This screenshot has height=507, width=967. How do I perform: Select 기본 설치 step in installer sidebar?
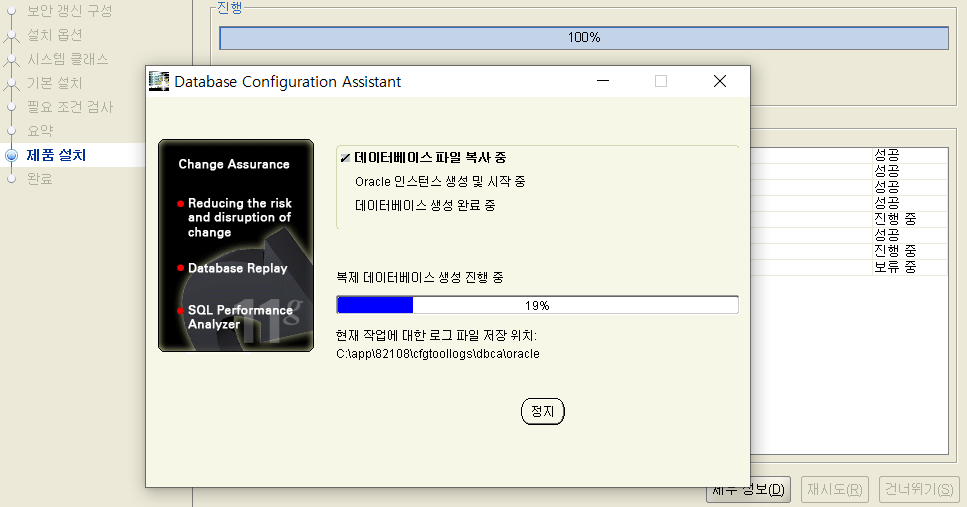click(54, 83)
